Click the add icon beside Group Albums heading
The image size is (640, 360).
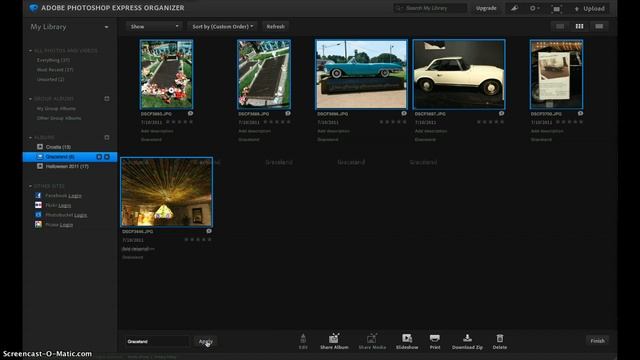coord(107,98)
